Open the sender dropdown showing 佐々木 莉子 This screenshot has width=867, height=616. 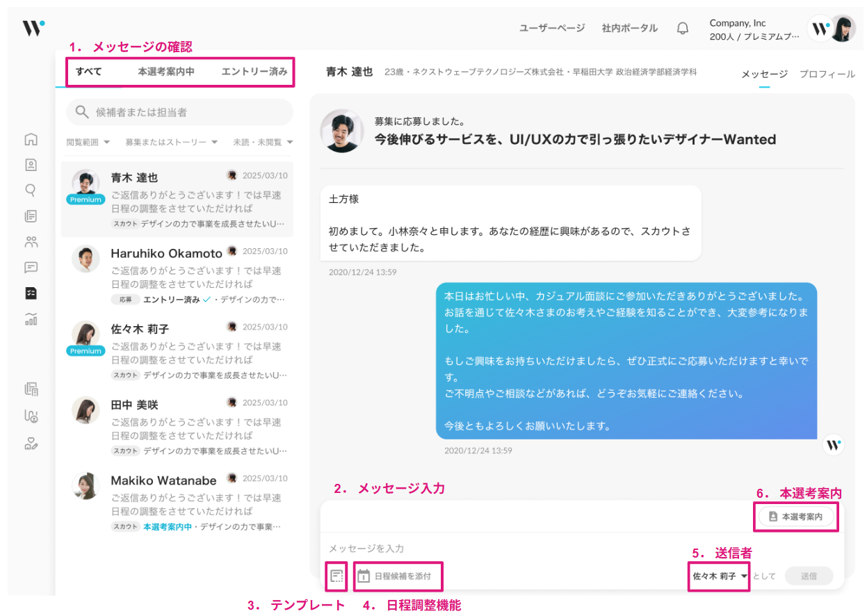[x=720, y=576]
